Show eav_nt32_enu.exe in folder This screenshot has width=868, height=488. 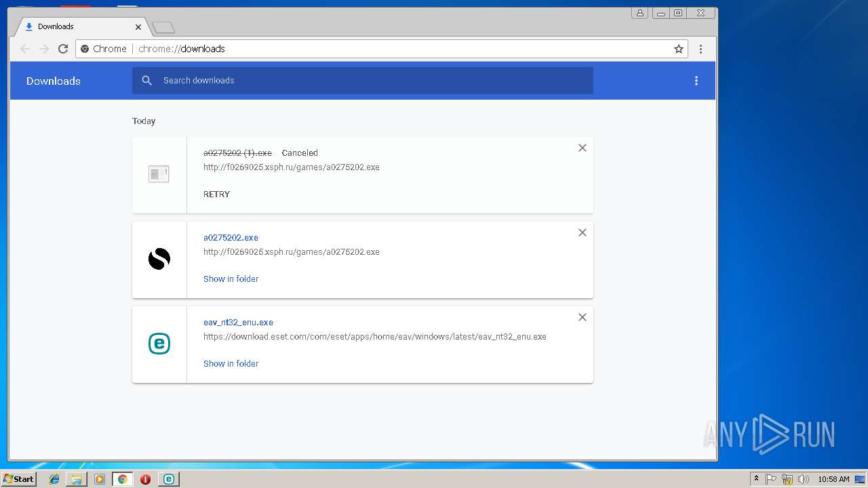[231, 363]
